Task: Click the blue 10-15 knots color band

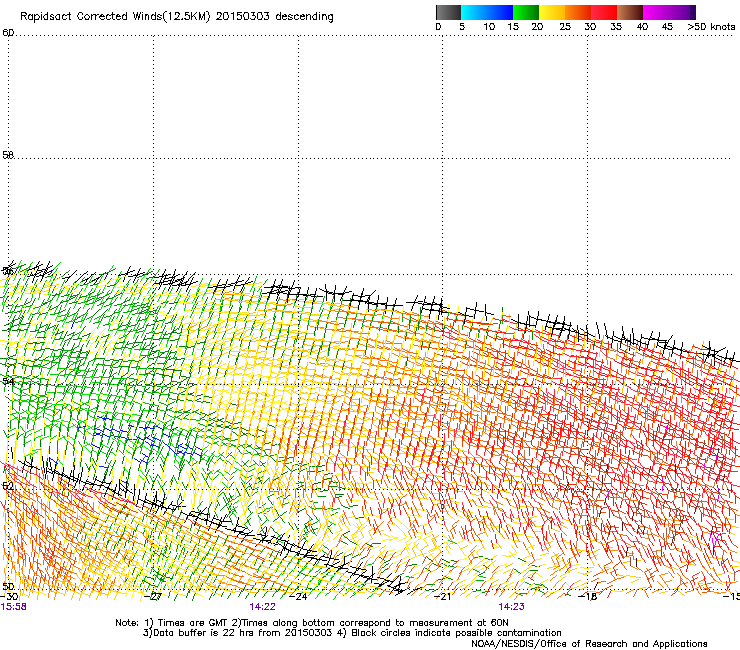Action: 500,12
